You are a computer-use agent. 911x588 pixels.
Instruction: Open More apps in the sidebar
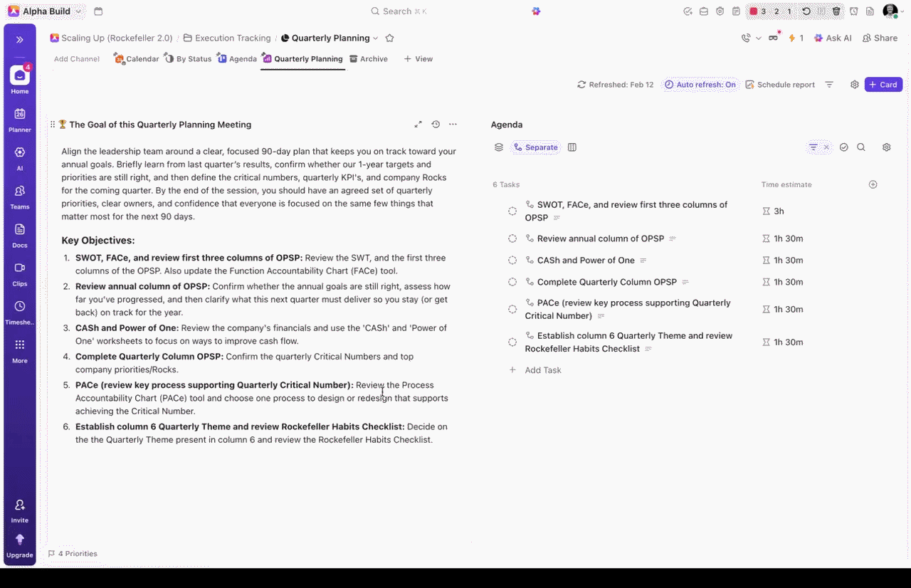click(20, 350)
